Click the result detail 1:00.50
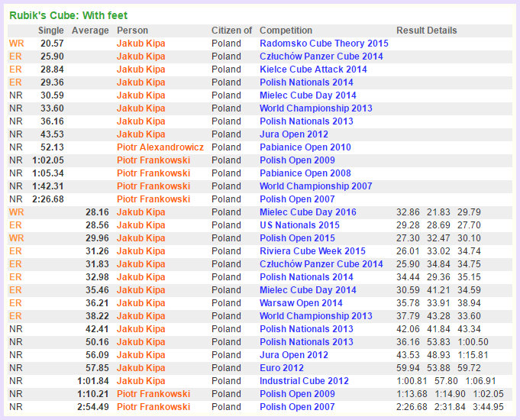Image resolution: width=520 pixels, height=420 pixels. click(x=473, y=342)
